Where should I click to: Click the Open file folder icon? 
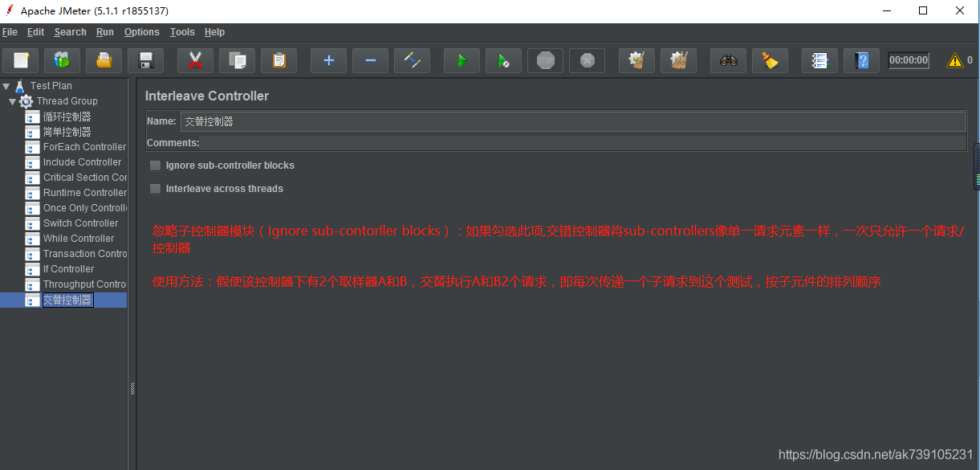click(x=104, y=60)
